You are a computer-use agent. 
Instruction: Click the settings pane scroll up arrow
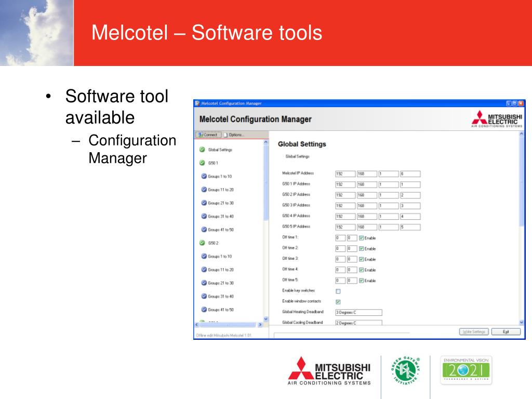pos(522,134)
